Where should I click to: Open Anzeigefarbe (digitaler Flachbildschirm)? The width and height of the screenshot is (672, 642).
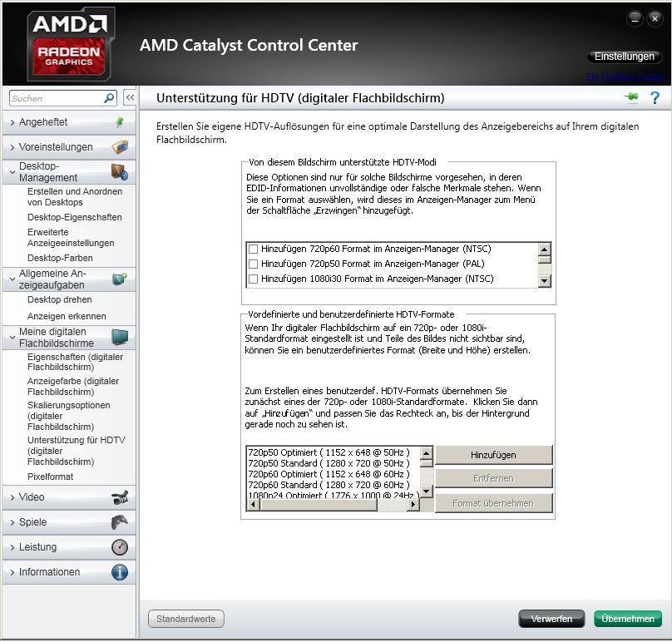(73, 386)
